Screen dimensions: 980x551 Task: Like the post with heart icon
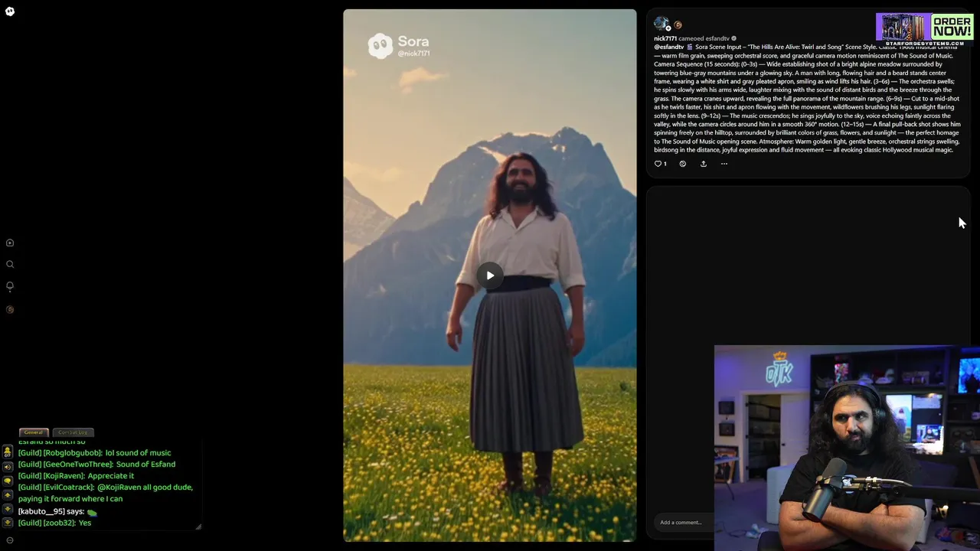coord(658,164)
